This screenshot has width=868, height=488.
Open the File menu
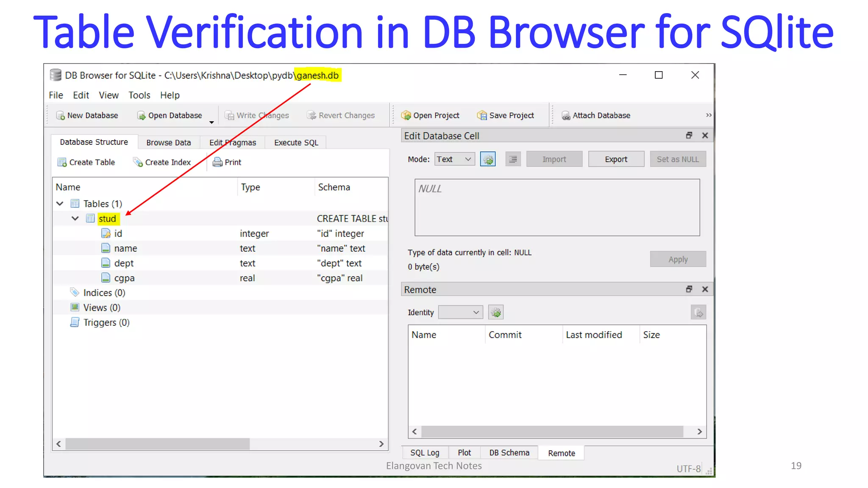coord(56,95)
